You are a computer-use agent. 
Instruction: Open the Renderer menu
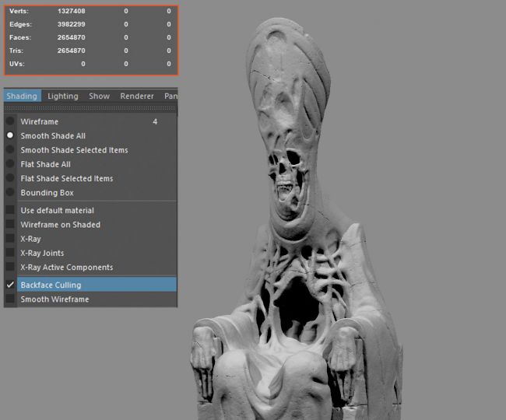click(x=137, y=96)
